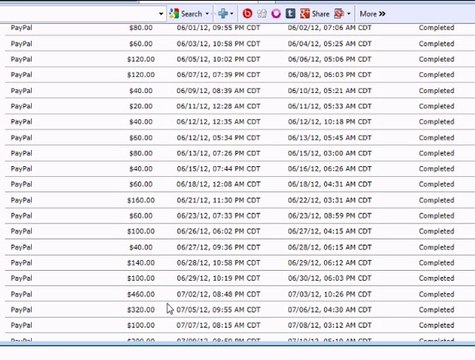The width and height of the screenshot is (475, 360).
Task: Click $40.00 in the 06/09/12 row
Action: (141, 91)
